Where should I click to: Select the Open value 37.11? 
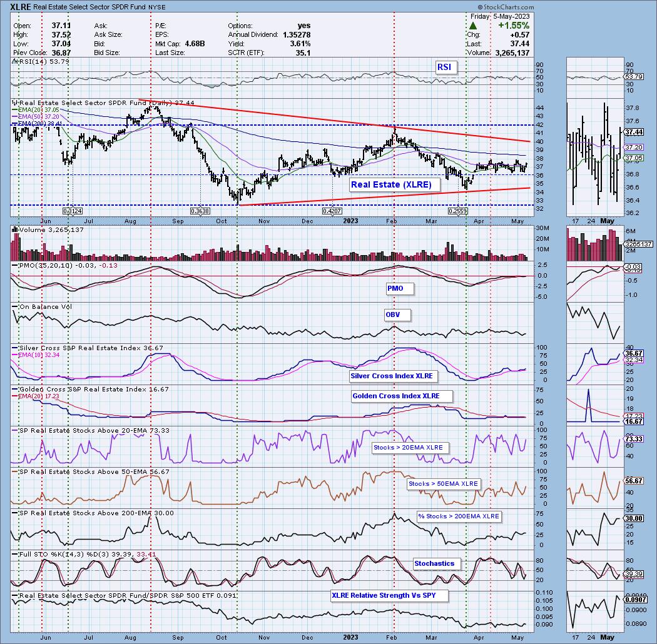click(x=61, y=26)
